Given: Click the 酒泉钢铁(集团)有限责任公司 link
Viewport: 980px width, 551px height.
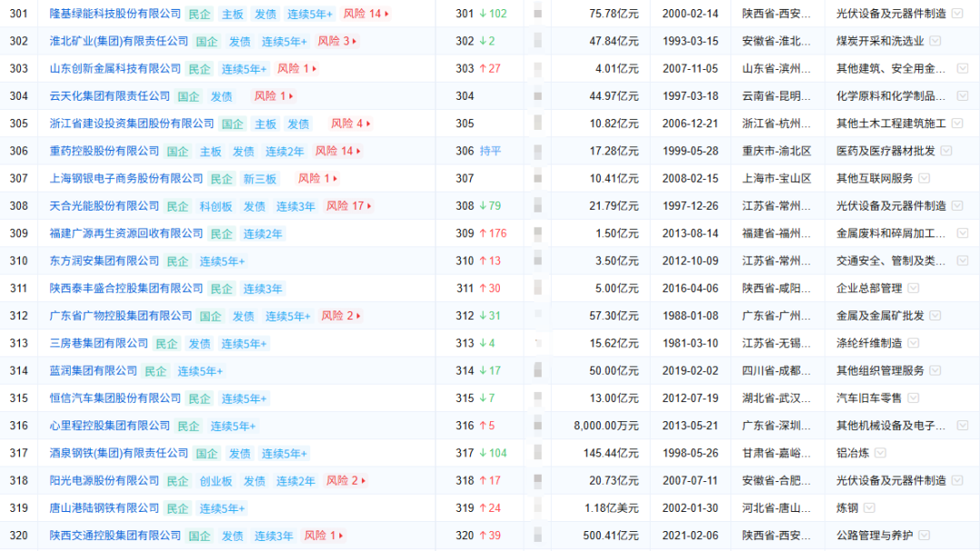Looking at the screenshot, I should pyautogui.click(x=119, y=454).
